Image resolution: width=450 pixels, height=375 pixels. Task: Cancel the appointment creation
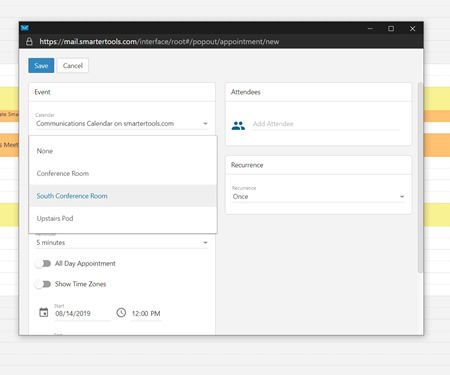click(73, 66)
